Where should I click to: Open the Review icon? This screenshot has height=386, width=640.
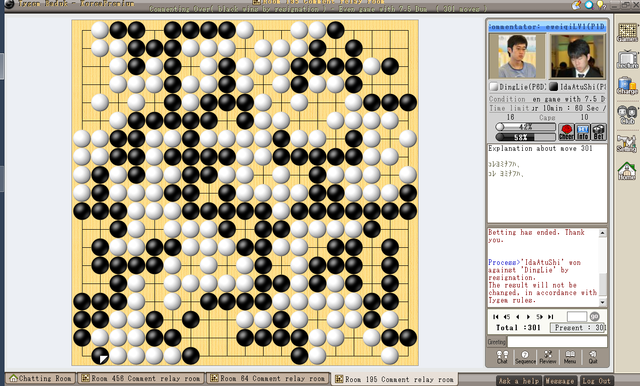click(x=548, y=357)
